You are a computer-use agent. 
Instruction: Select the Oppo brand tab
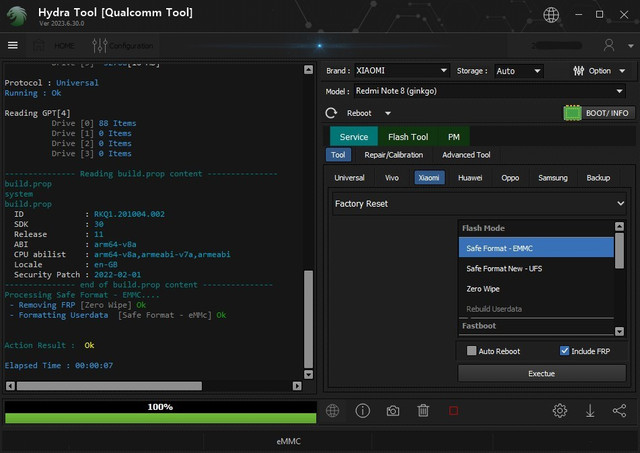tap(510, 178)
